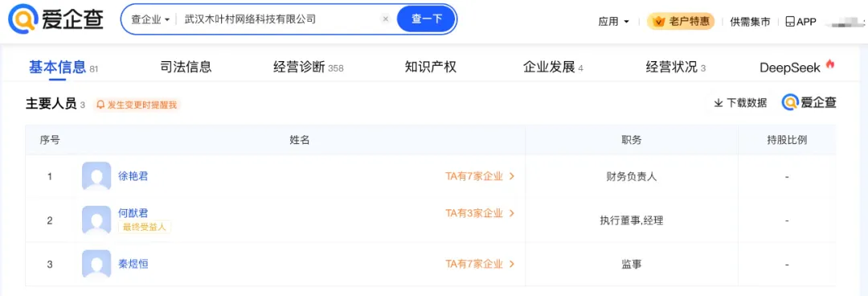
Task: Expand 何猷君's TA有3家企业 arrow
Action: click(x=512, y=213)
